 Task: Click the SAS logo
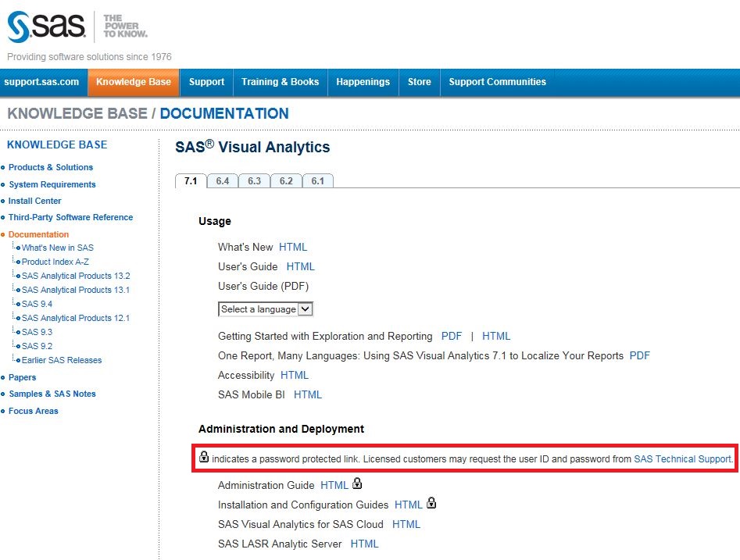(x=46, y=27)
